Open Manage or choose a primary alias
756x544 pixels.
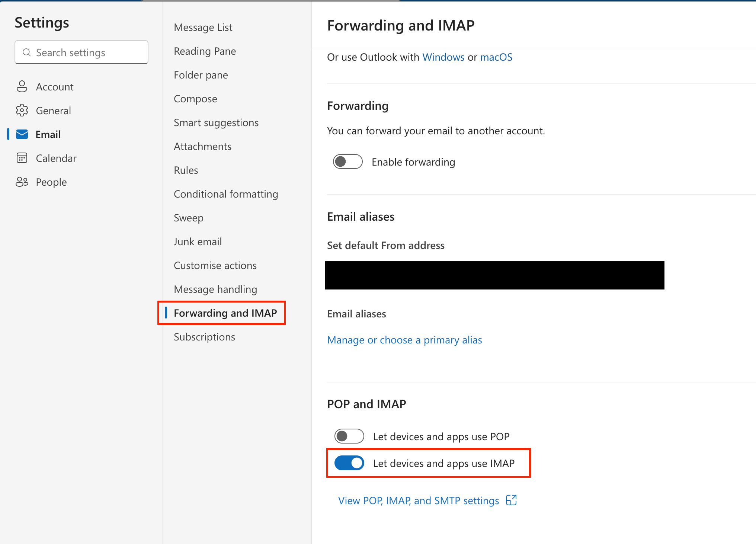404,340
